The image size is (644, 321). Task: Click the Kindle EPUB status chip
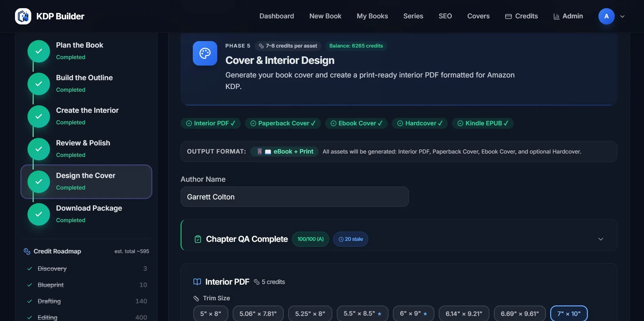coord(483,123)
